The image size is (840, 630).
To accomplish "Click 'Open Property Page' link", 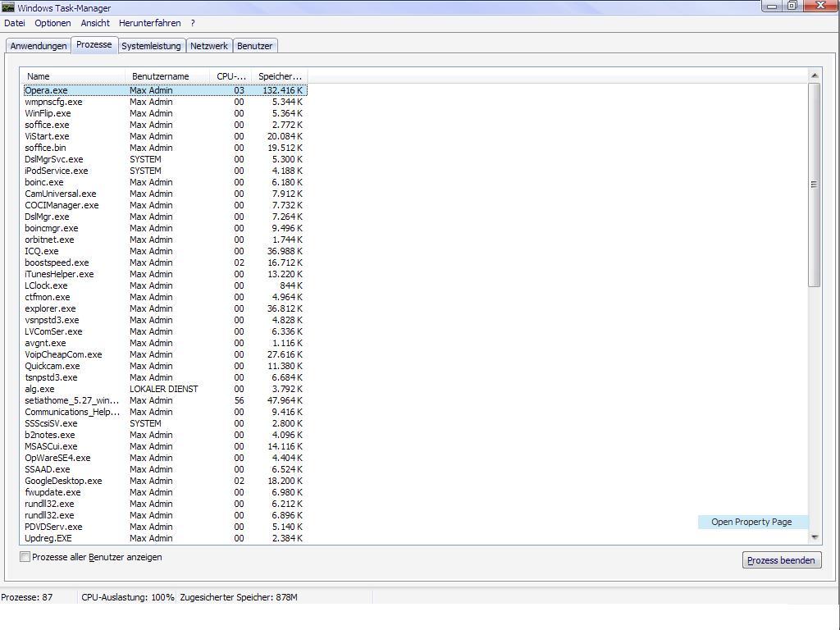I will [751, 522].
